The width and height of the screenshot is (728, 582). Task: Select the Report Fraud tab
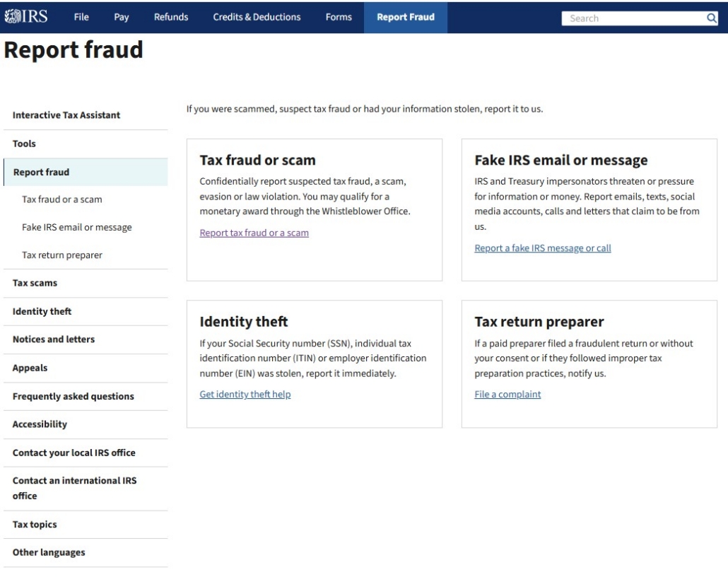406,17
